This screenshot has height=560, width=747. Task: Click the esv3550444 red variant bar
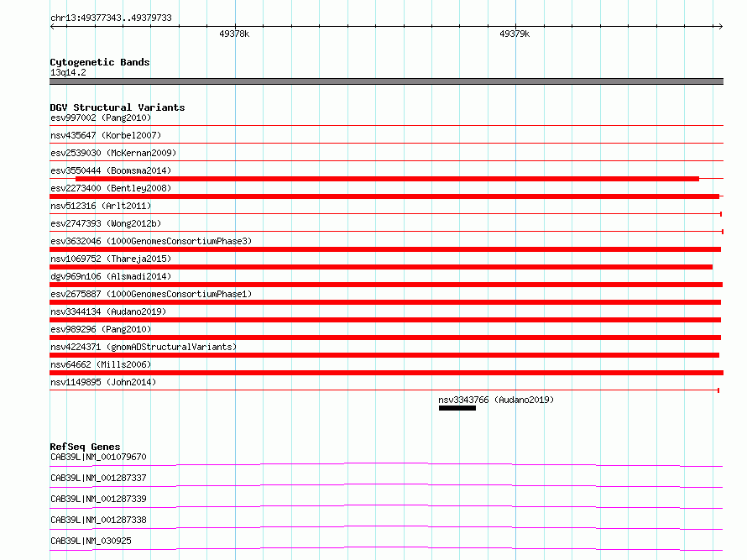pyautogui.click(x=387, y=179)
